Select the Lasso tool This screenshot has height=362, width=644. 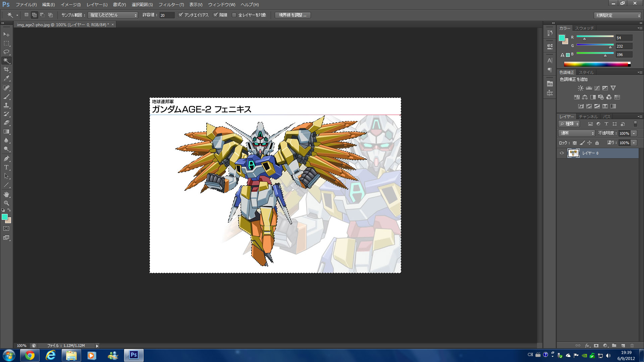click(6, 52)
